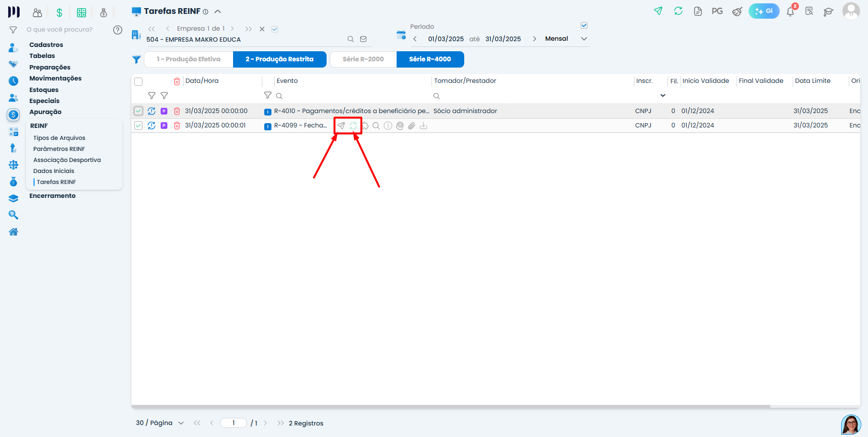The image size is (868, 437).
Task: Click the paperclip attachment icon in R-4099 row
Action: point(411,126)
